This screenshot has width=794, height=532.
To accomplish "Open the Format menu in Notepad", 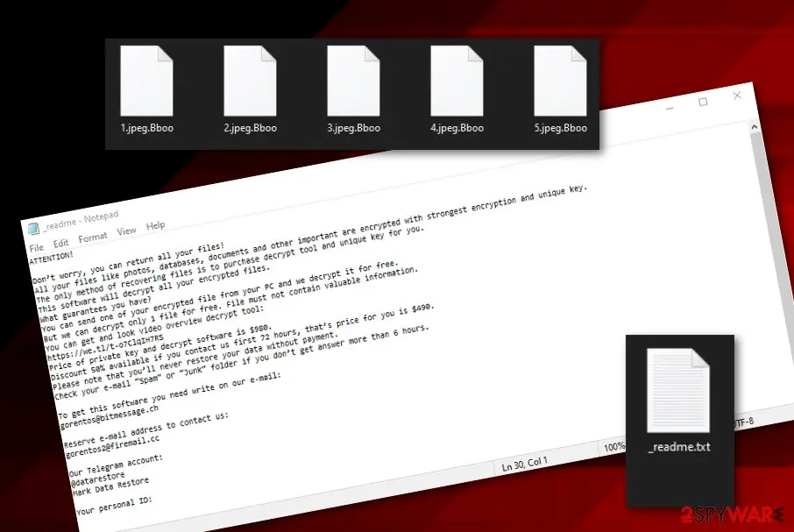I will [x=93, y=237].
